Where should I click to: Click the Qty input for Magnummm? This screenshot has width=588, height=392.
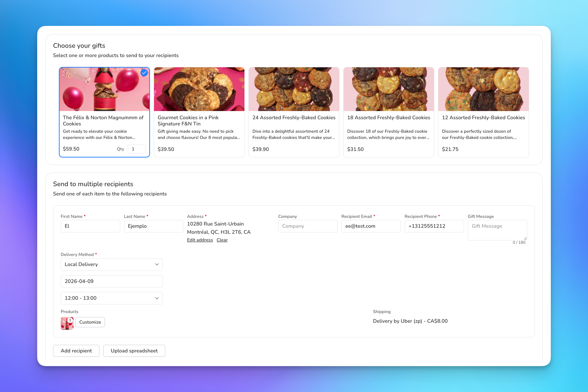pyautogui.click(x=137, y=149)
